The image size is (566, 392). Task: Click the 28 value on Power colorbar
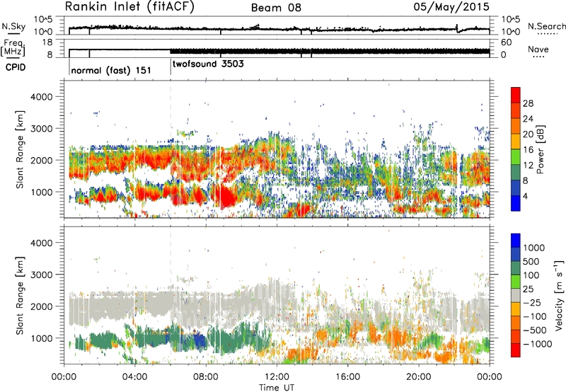coord(528,103)
